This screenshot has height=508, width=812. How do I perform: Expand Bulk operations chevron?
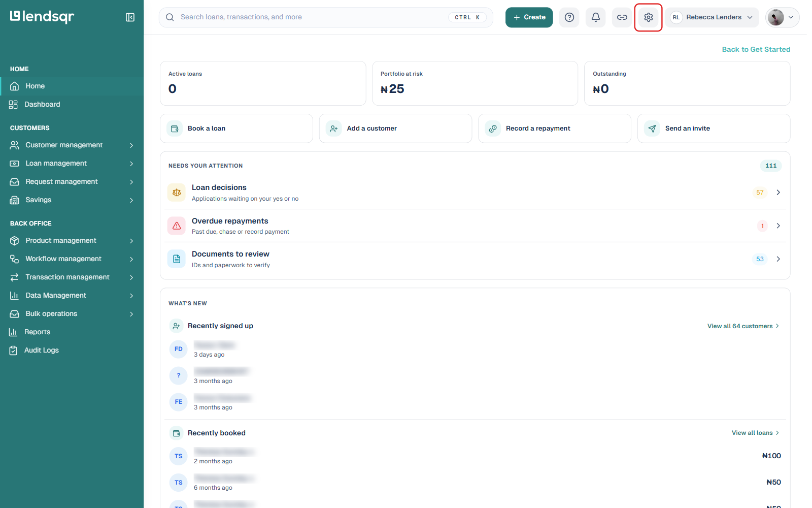[131, 314]
